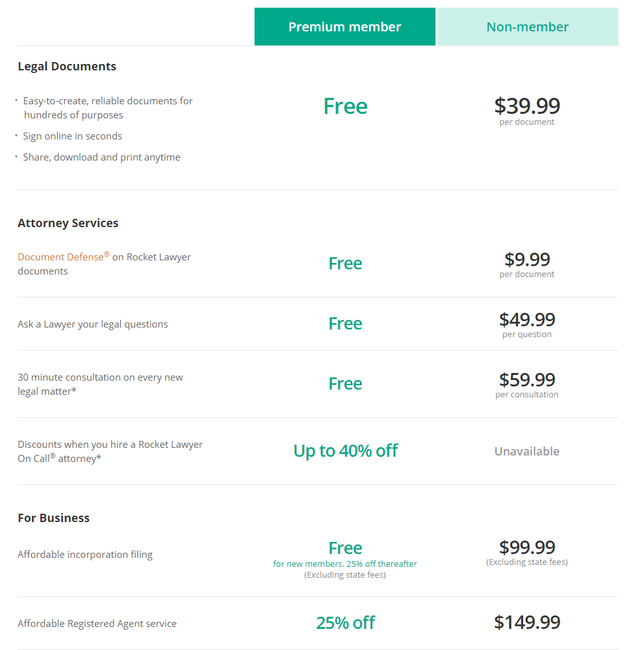Image resolution: width=644 pixels, height=650 pixels.
Task: Select the Non-member column header
Action: tap(528, 26)
